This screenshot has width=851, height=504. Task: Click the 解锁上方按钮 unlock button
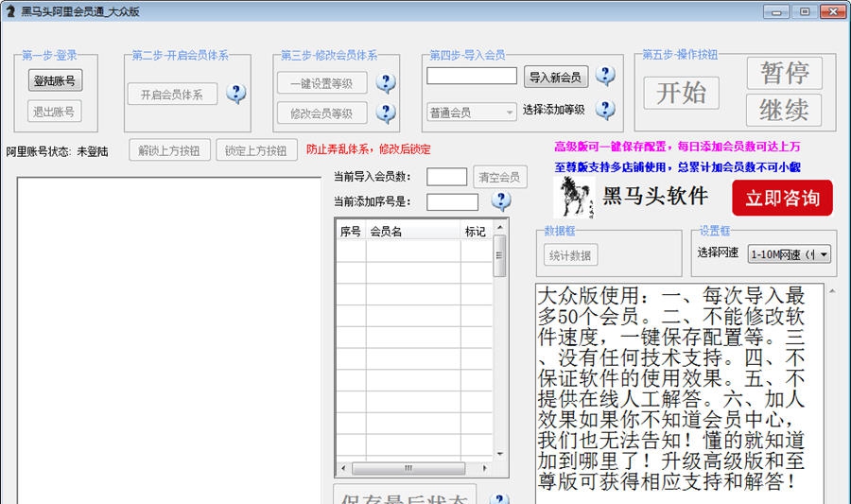click(x=169, y=150)
